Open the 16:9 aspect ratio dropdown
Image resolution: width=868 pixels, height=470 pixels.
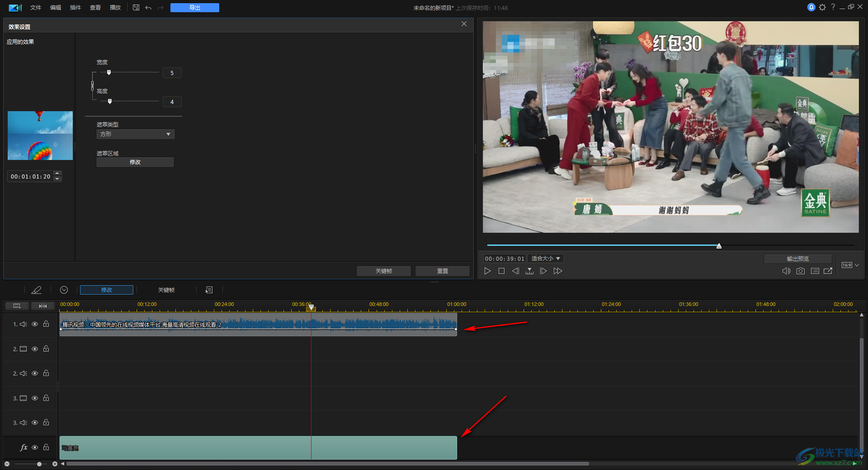point(850,265)
